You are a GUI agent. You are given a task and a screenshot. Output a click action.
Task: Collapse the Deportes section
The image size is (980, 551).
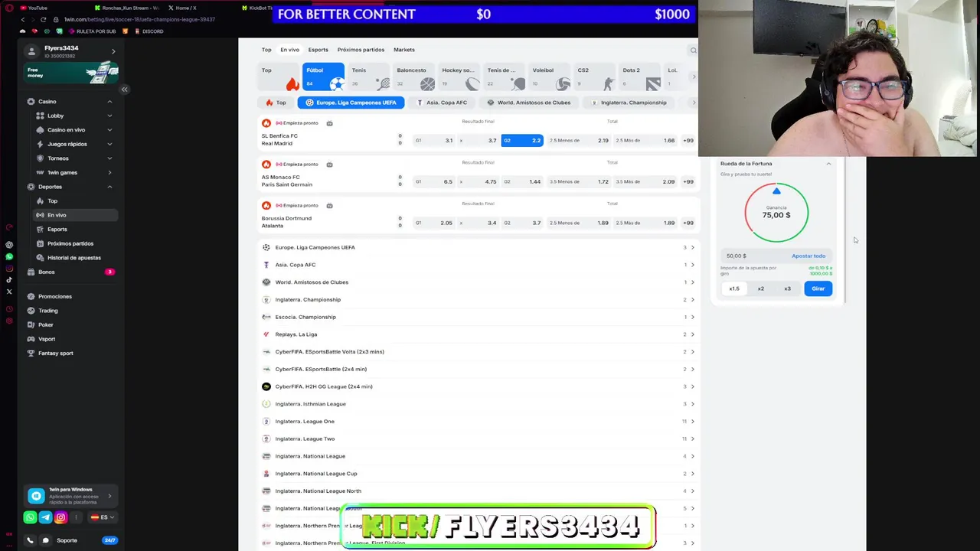click(x=109, y=187)
